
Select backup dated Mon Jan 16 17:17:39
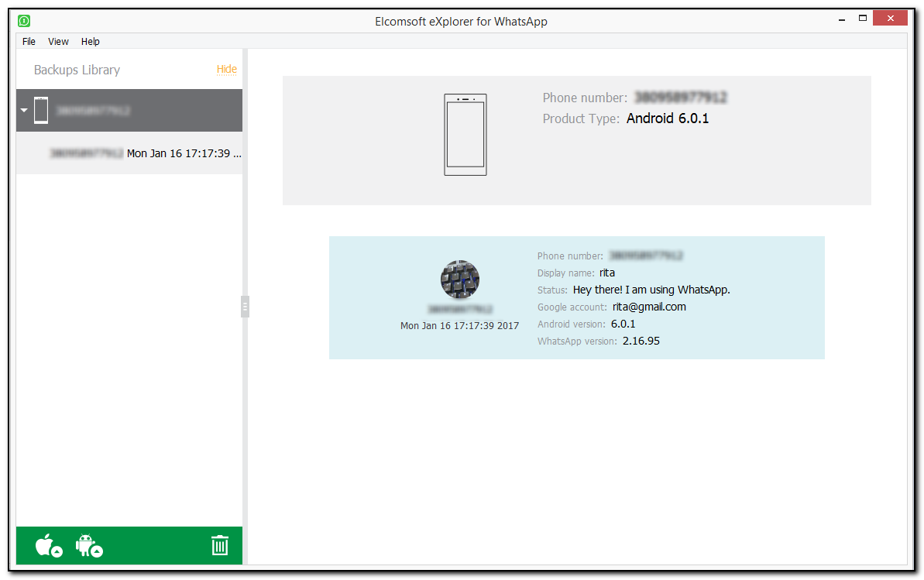(x=146, y=153)
